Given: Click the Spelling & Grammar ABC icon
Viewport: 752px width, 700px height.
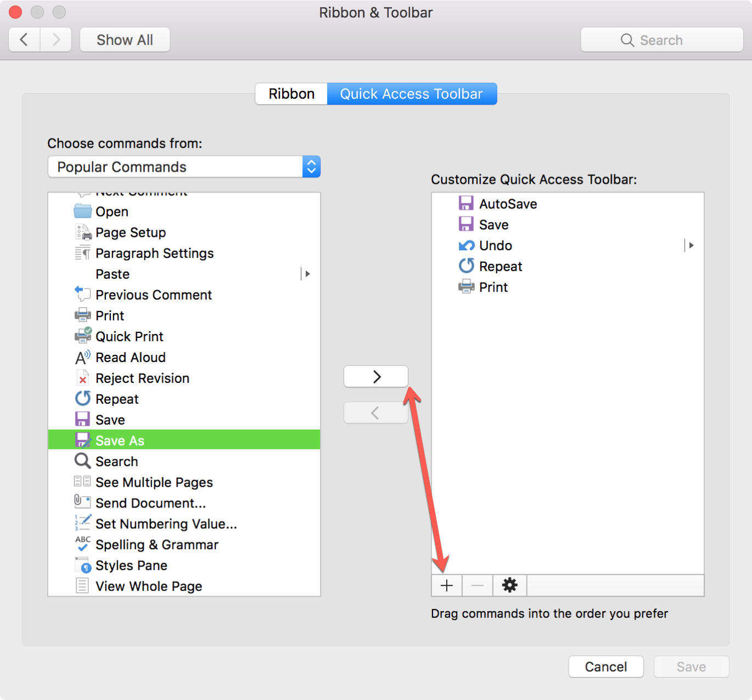Looking at the screenshot, I should pyautogui.click(x=83, y=544).
